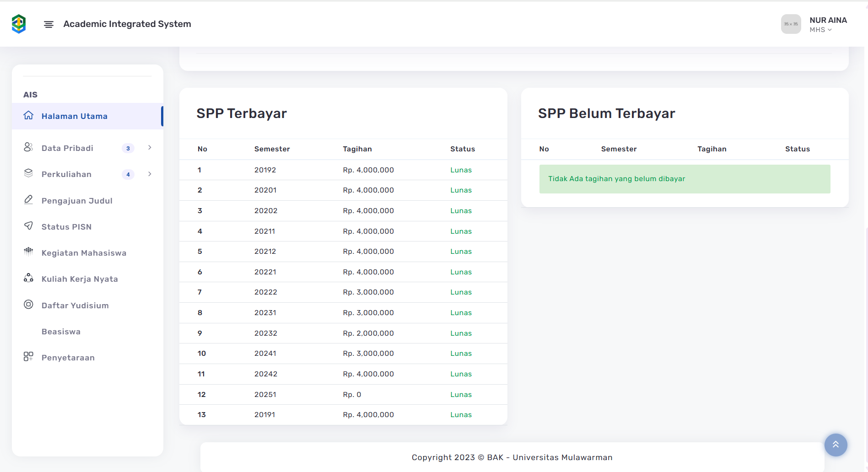
Task: Click the Daftar Yudisium circle icon
Action: [x=28, y=305]
